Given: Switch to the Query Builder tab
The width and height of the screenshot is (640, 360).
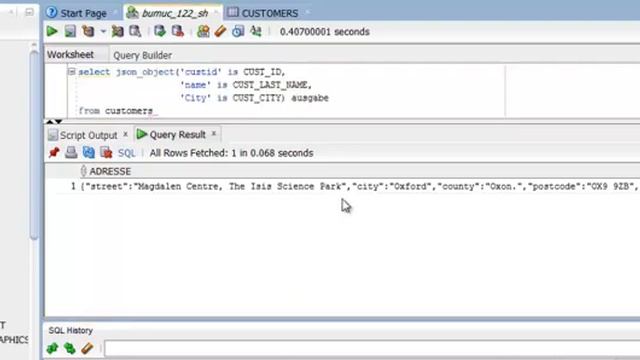Looking at the screenshot, I should coord(142,55).
